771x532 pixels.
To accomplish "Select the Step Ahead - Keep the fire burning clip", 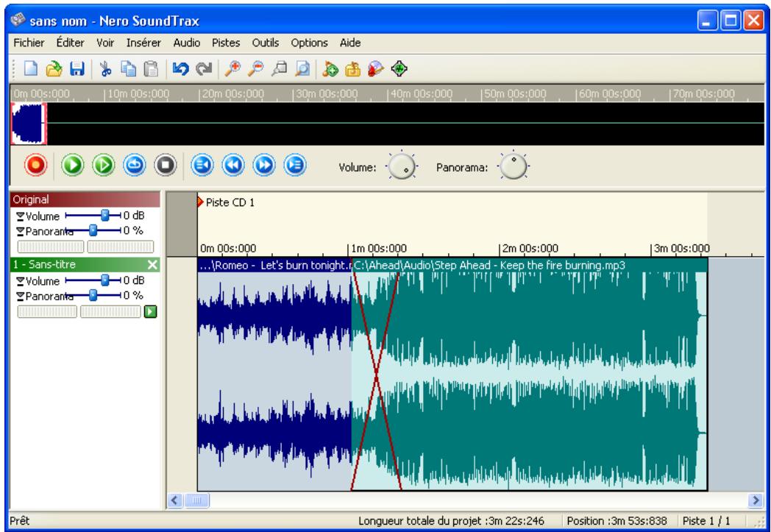I will [530, 374].
